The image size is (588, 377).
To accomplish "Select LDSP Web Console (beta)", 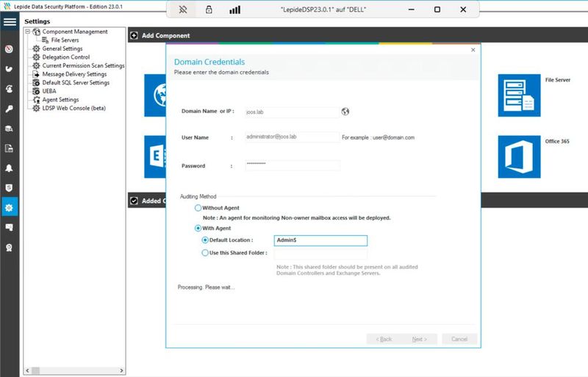I will (74, 108).
